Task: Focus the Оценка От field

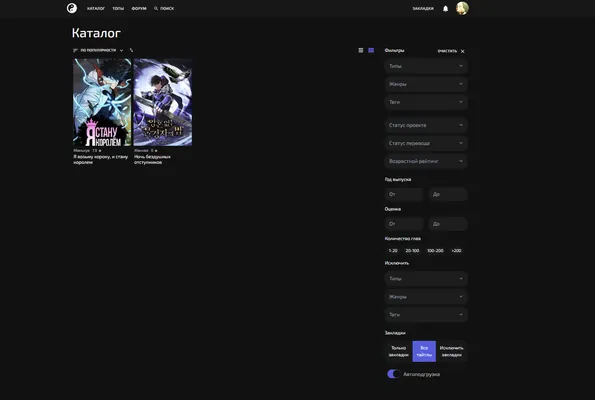Action: point(404,224)
